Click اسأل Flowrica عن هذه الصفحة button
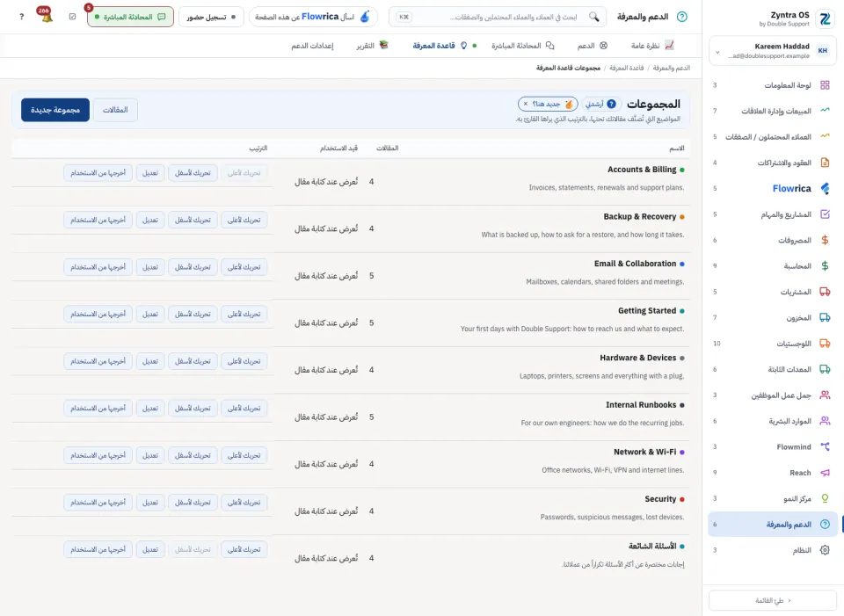Screen dimensions: 844x616 coord(313,17)
